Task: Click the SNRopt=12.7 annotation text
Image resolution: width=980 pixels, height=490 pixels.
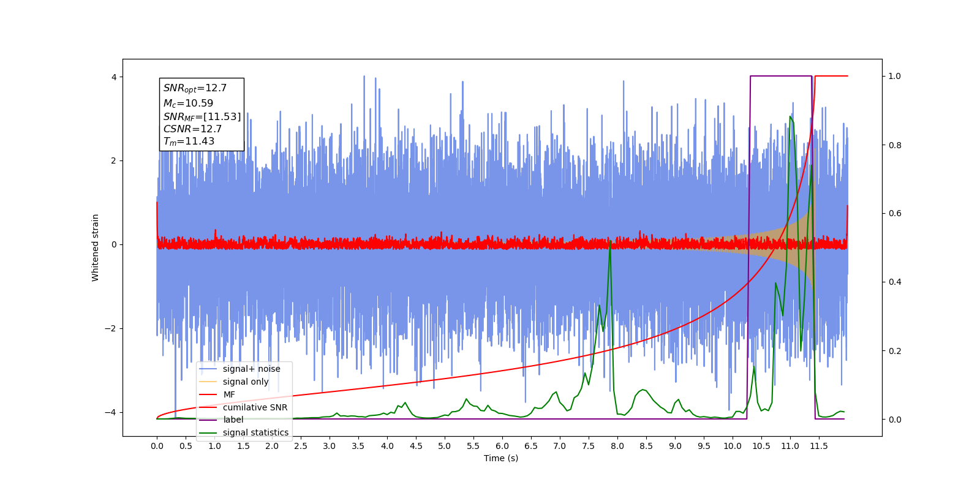Action: (195, 88)
